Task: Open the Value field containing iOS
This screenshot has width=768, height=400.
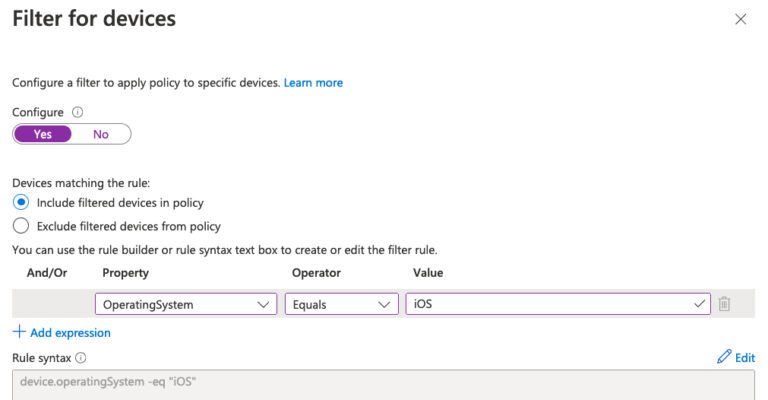Action: pos(550,304)
